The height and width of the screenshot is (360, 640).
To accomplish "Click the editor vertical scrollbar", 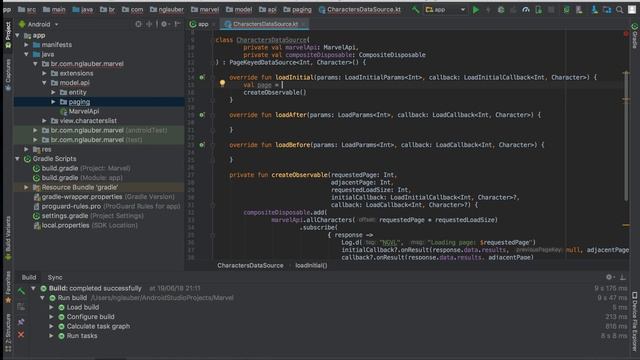I will coord(626,137).
